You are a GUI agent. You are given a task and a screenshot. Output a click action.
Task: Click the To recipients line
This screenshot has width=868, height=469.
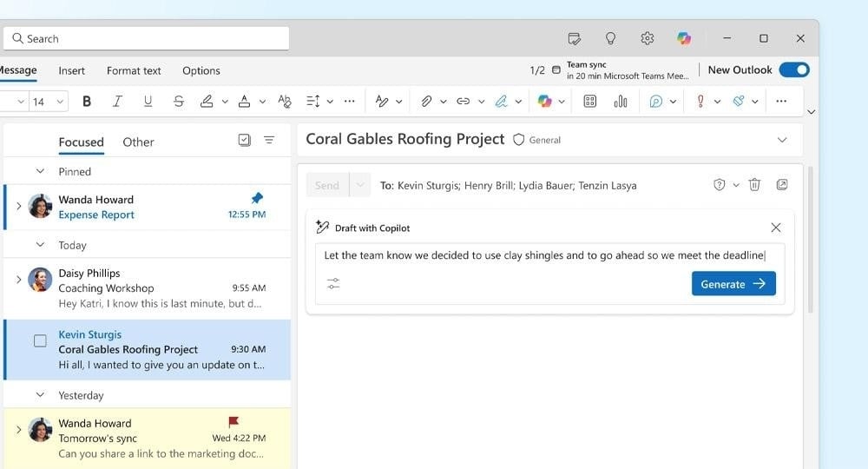pos(508,186)
